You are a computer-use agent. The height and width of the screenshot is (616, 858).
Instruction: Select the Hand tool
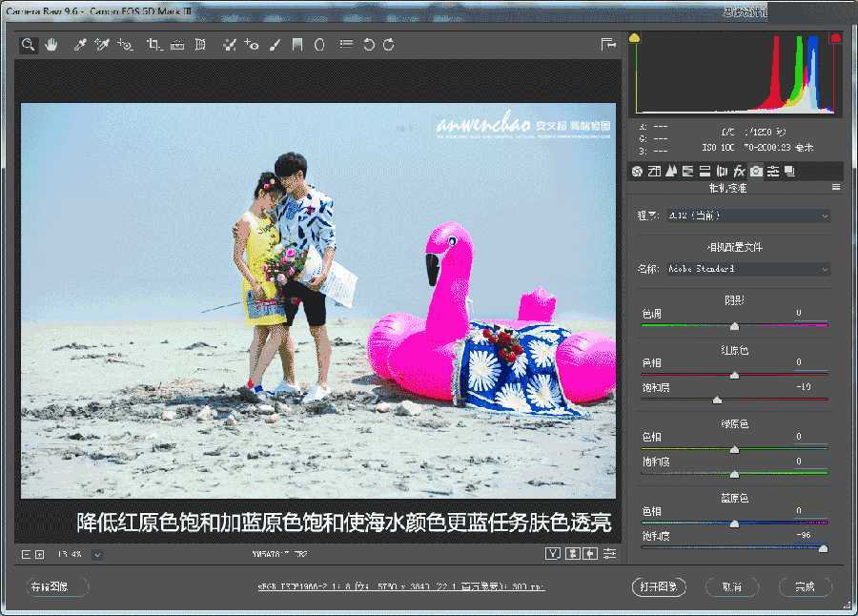pyautogui.click(x=51, y=44)
